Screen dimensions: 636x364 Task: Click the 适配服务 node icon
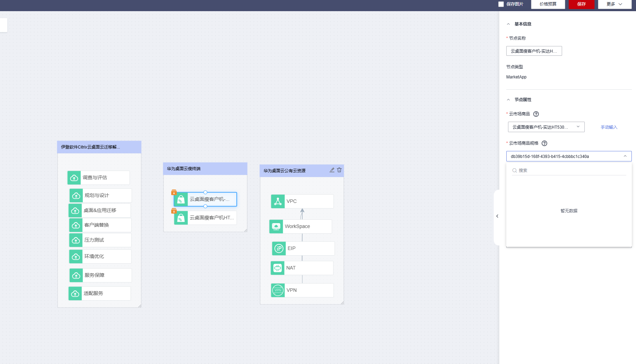[75, 294]
